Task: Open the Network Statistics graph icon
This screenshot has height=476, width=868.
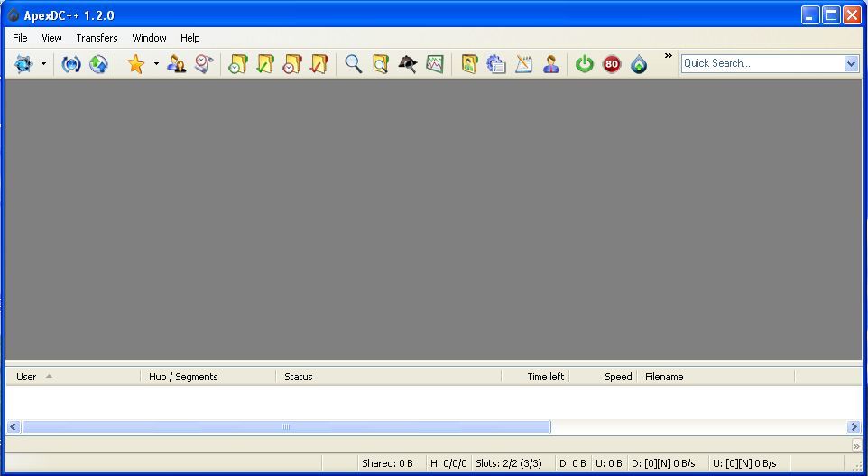Action: (435, 64)
